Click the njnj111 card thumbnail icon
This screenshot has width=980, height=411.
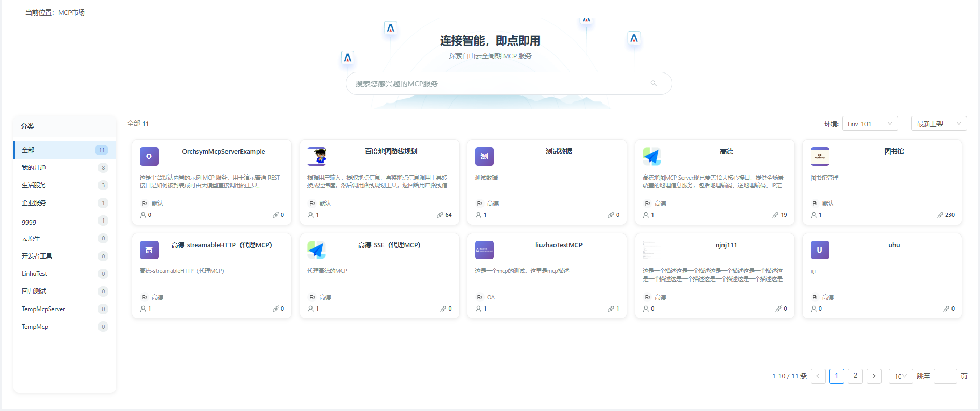coord(651,250)
